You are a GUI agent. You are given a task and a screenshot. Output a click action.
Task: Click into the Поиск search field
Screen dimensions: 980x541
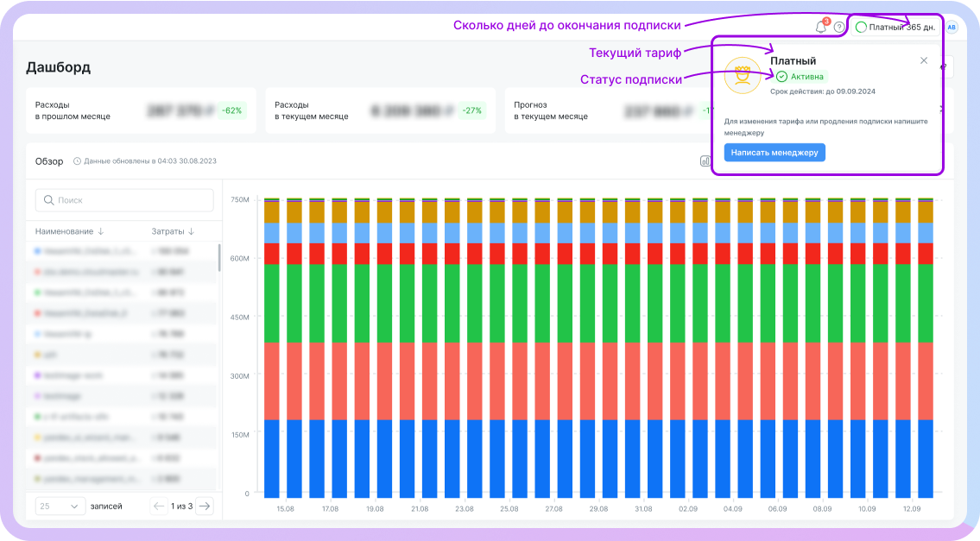click(x=124, y=200)
